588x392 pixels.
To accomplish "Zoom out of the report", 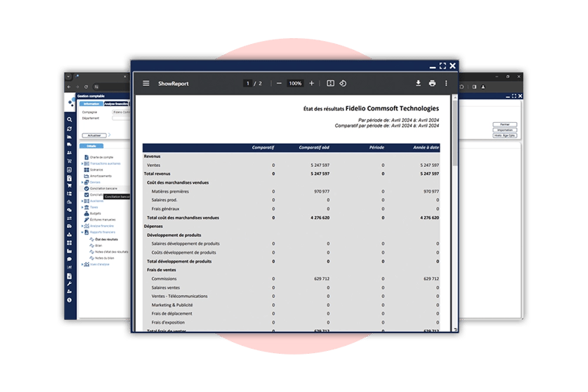I will [279, 83].
